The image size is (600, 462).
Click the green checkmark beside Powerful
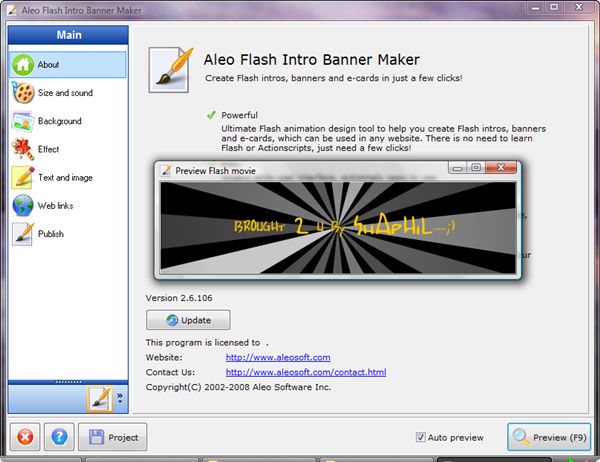(211, 115)
